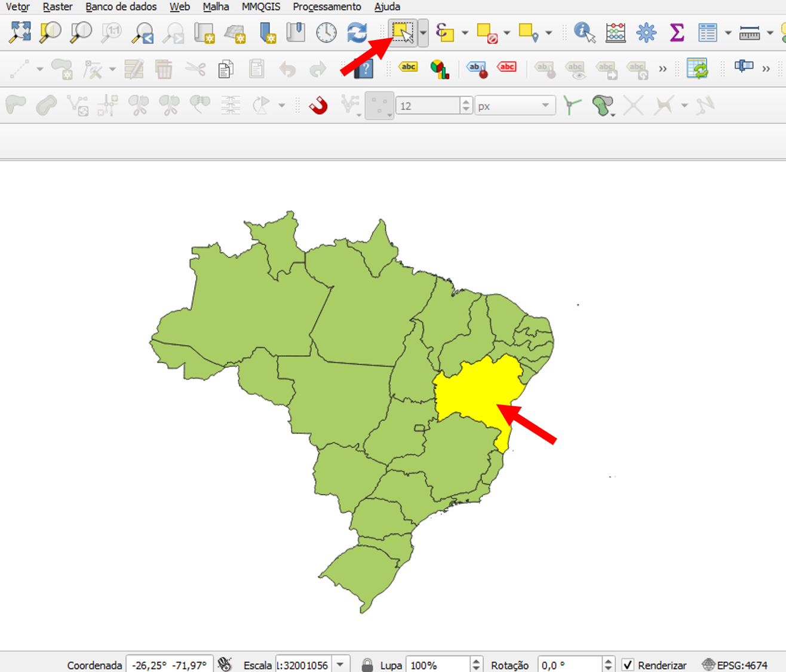The image size is (786, 672).
Task: Click the Zoom Full extent icon
Action: 20,32
